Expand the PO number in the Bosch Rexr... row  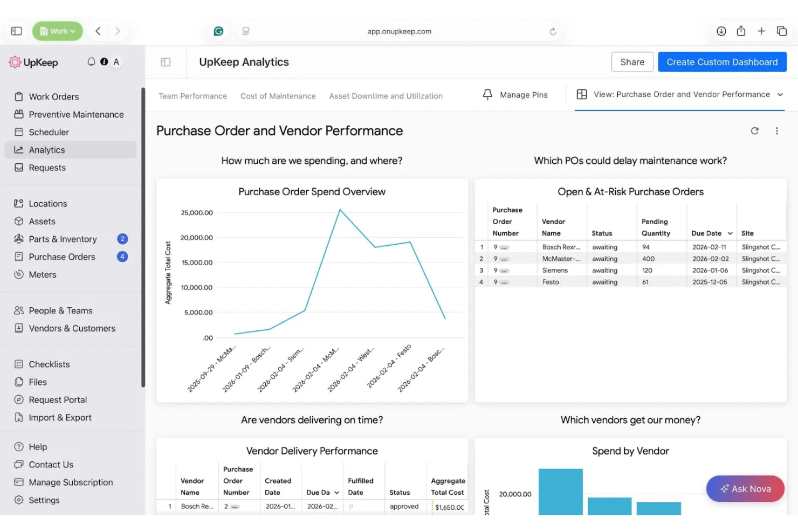point(504,247)
